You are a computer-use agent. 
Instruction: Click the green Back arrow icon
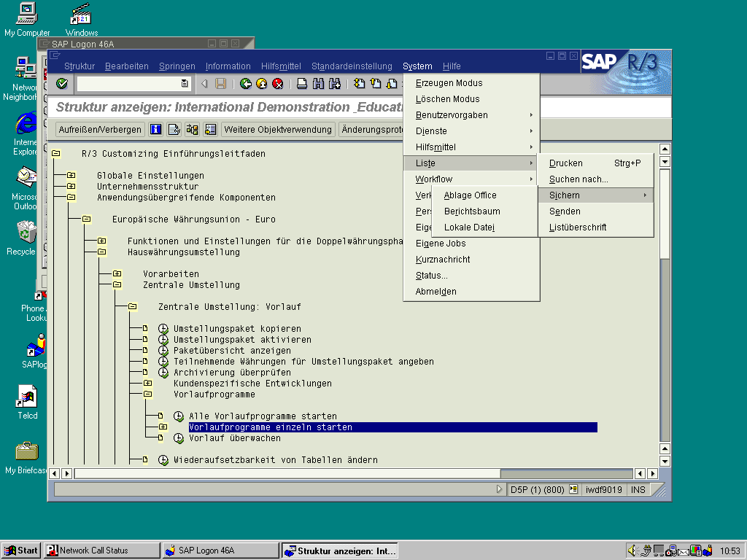pyautogui.click(x=245, y=84)
